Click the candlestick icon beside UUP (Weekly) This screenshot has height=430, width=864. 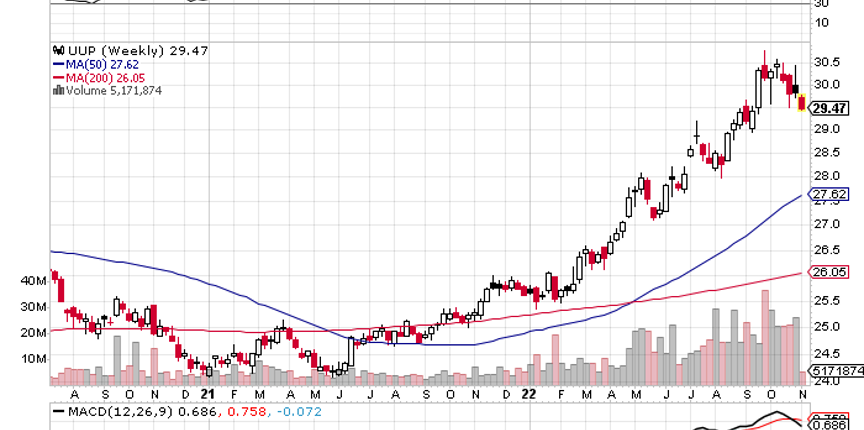(x=57, y=49)
